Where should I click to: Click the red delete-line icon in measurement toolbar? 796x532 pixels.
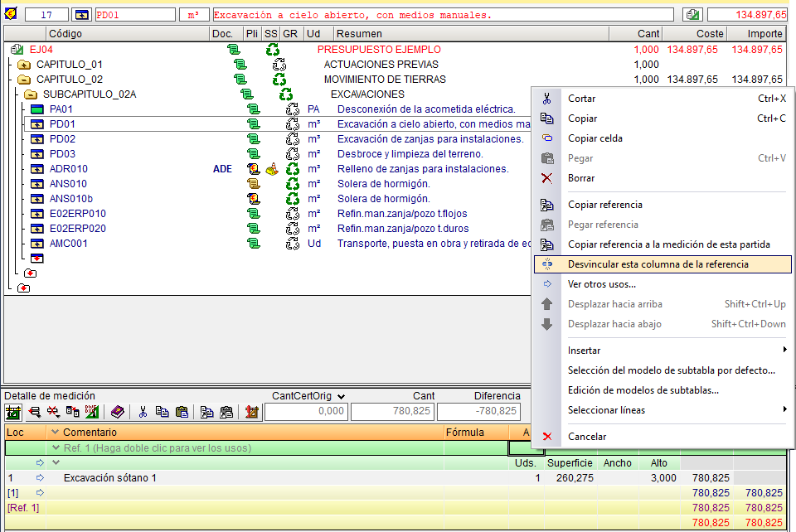(x=53, y=412)
